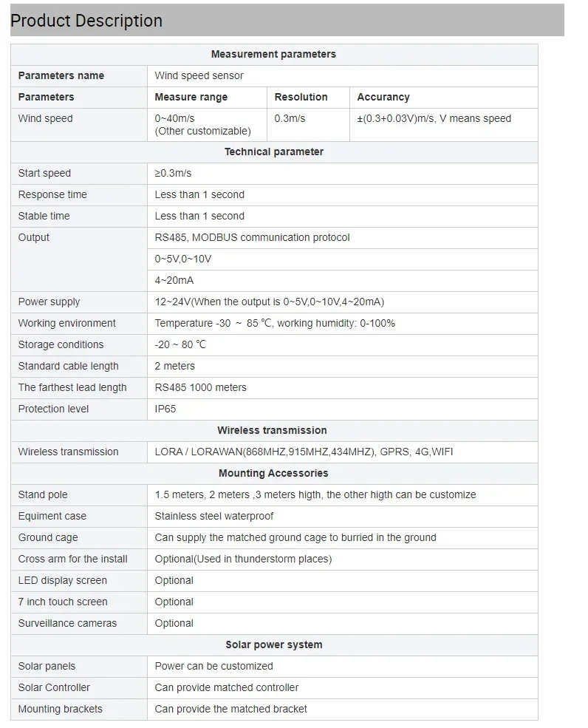
Task: Select the Can provide matched controller cell
Action: pyautogui.click(x=343, y=687)
